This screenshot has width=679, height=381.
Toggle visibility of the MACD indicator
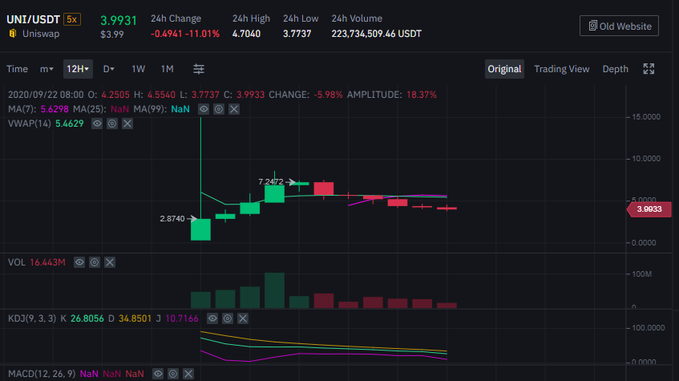pyautogui.click(x=158, y=374)
